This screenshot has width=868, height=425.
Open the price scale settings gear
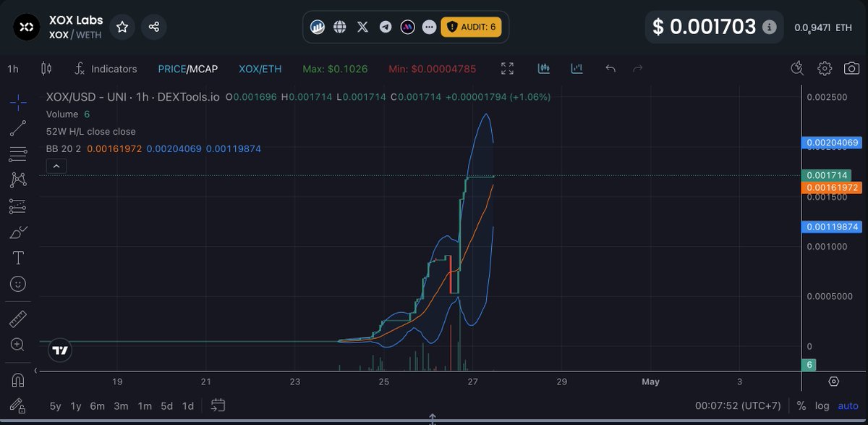(x=834, y=382)
